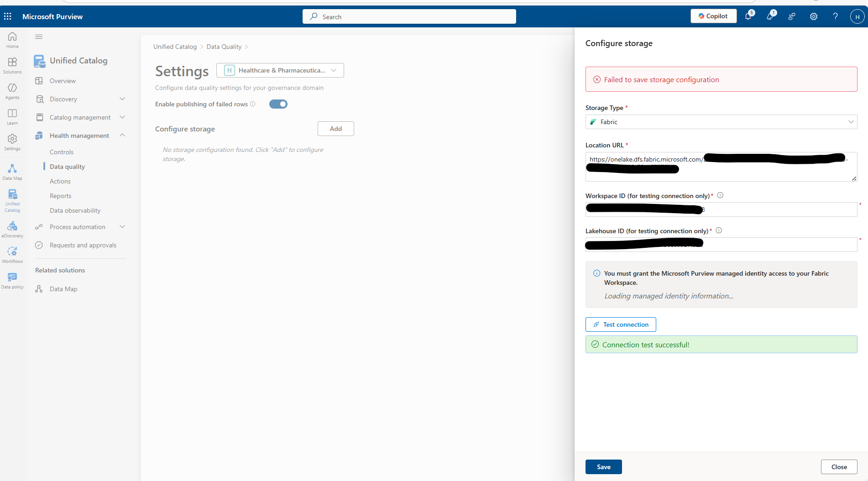Click 'Connection test successful!' message
868x481 pixels.
(646, 345)
